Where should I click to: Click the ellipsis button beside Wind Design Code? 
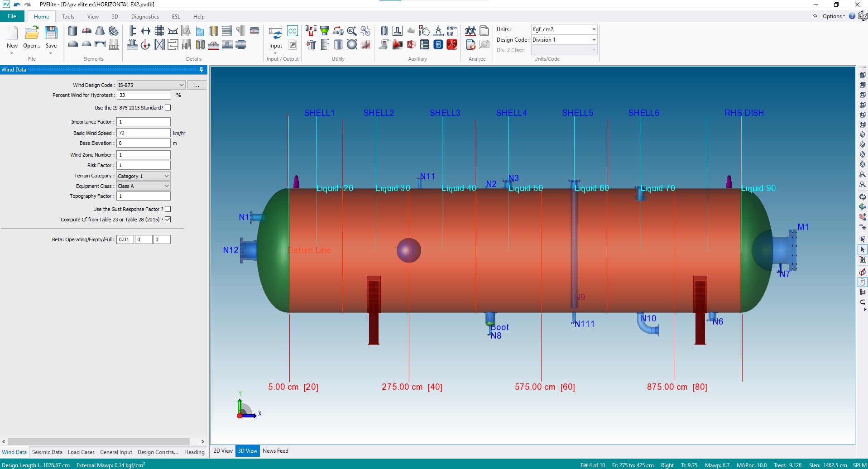tap(197, 85)
